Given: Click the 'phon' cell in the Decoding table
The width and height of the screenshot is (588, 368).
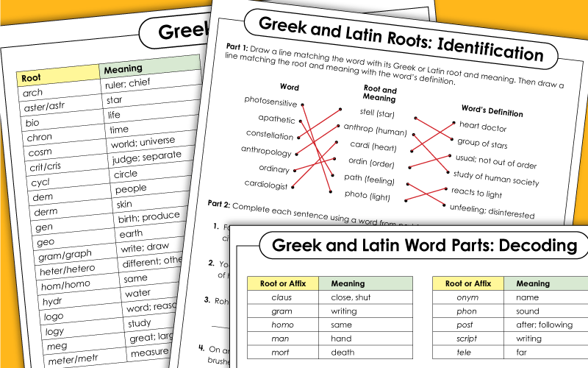Looking at the screenshot, I should click(x=467, y=311).
